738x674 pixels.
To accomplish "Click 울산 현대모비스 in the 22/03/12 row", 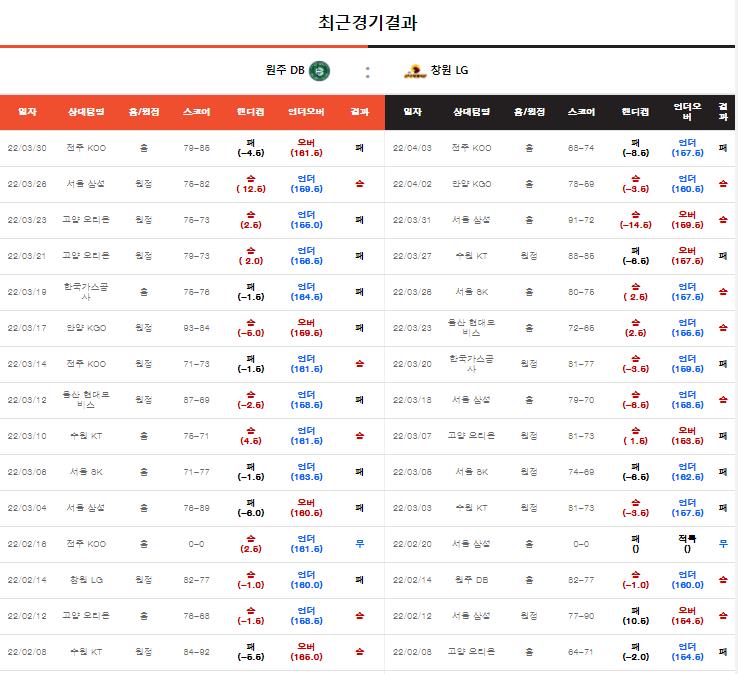I will [86, 400].
